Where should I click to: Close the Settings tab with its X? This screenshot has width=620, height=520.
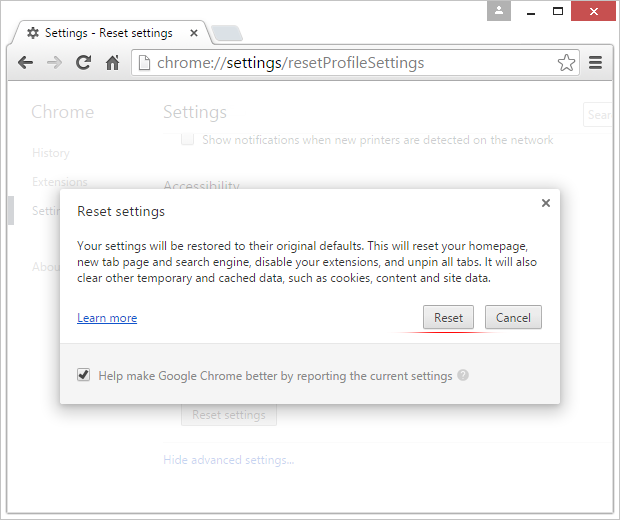[194, 33]
